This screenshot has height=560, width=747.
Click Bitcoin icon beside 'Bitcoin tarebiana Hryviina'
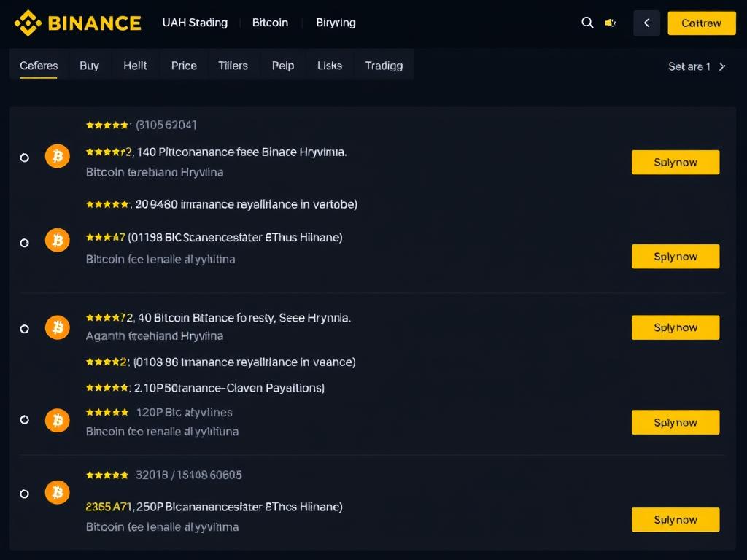coord(57,156)
